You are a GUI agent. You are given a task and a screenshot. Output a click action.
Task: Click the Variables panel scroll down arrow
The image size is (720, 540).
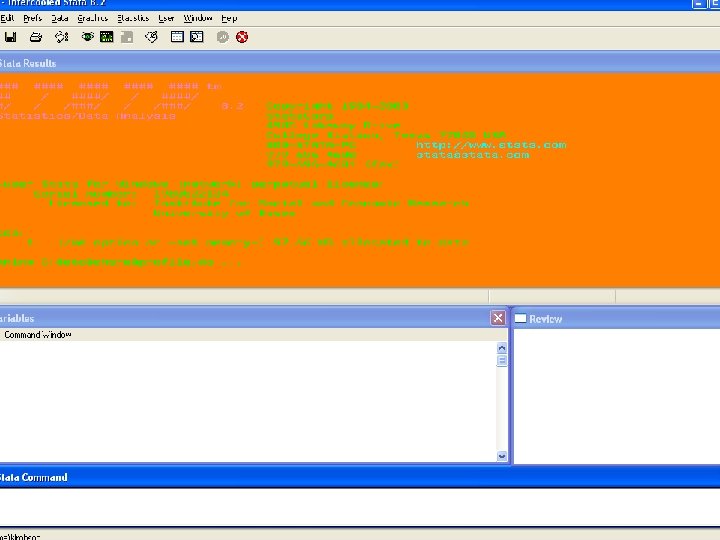pyautogui.click(x=502, y=456)
